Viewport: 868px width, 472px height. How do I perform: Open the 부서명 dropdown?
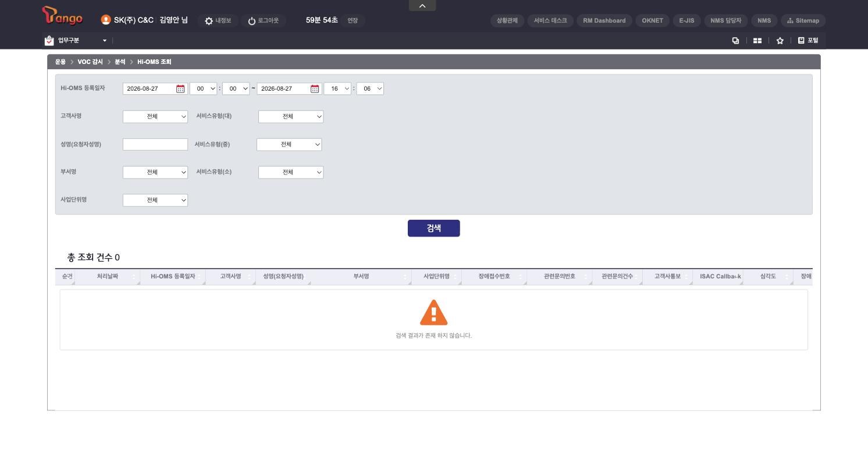click(x=155, y=173)
